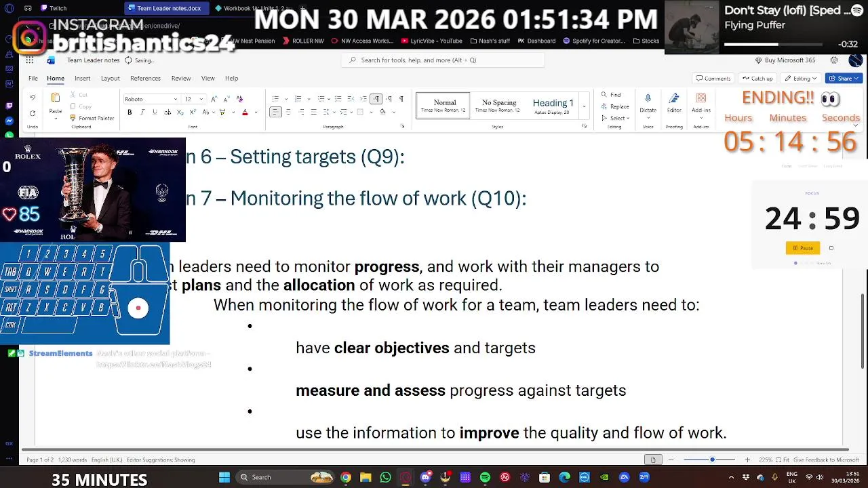Toggle Underline formatting
868x488 pixels.
(155, 113)
